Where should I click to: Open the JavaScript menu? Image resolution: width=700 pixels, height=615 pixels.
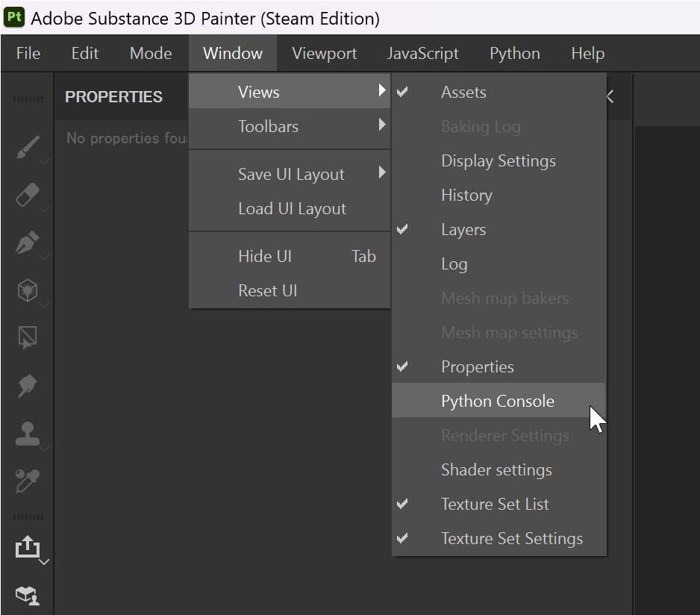[423, 53]
